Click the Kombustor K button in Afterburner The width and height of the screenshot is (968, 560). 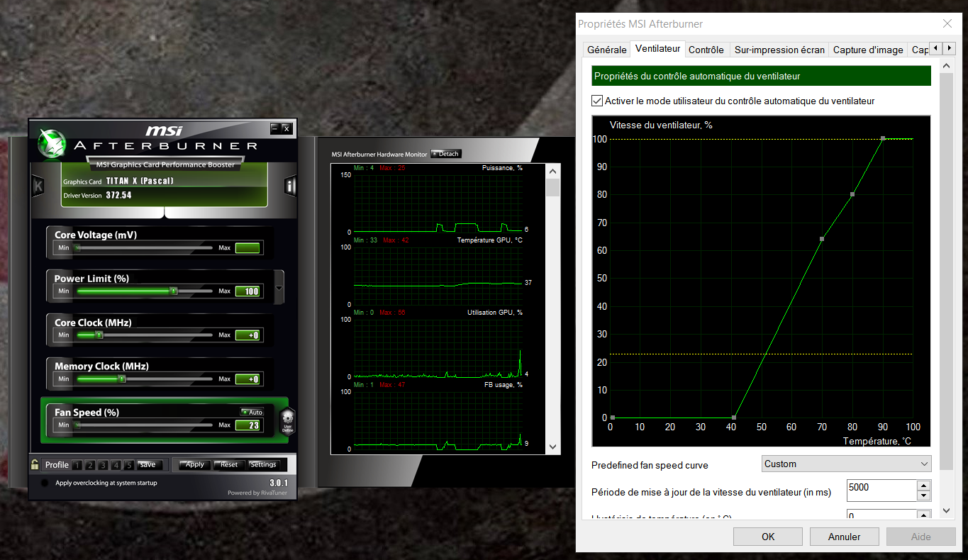tap(38, 186)
